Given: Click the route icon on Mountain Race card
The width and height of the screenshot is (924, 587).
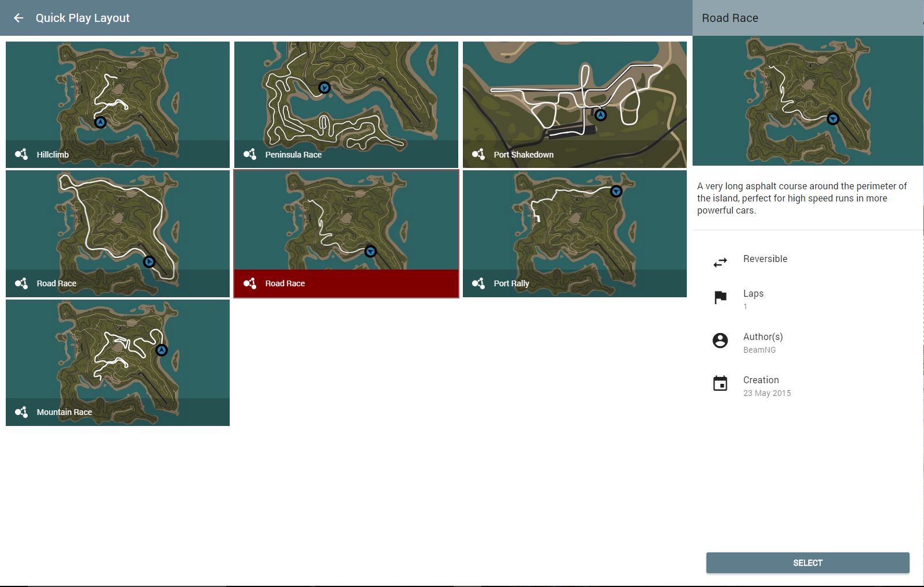Looking at the screenshot, I should click(x=21, y=412).
